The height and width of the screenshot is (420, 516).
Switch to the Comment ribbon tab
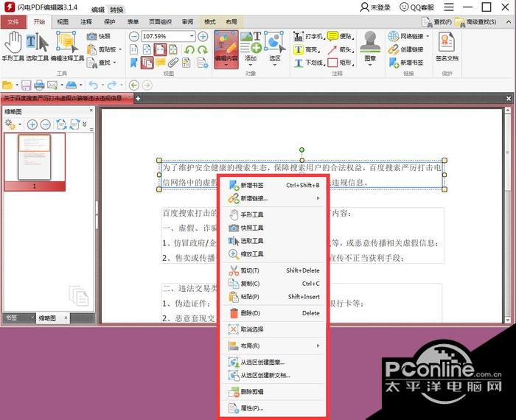[86, 22]
